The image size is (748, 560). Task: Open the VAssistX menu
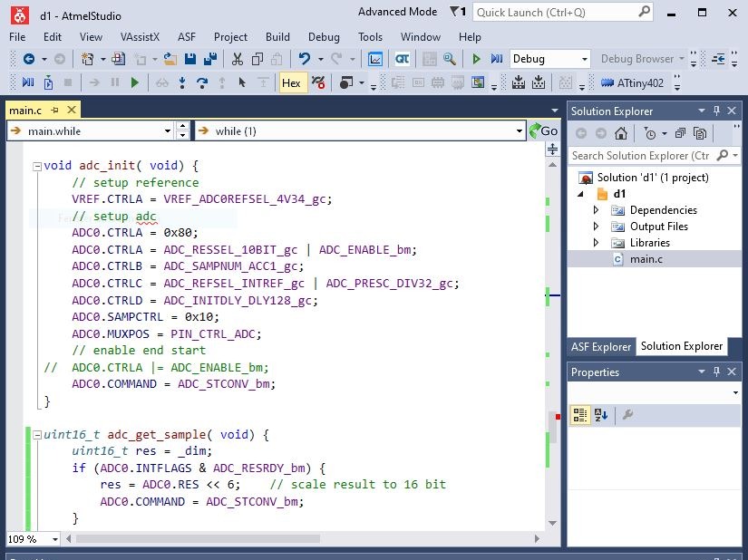140,37
